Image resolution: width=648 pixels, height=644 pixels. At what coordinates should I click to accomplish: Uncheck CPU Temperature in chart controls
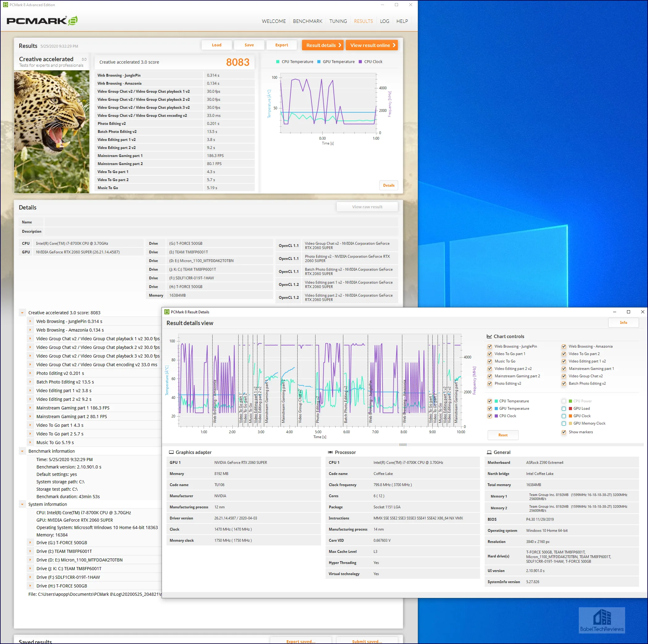click(490, 401)
